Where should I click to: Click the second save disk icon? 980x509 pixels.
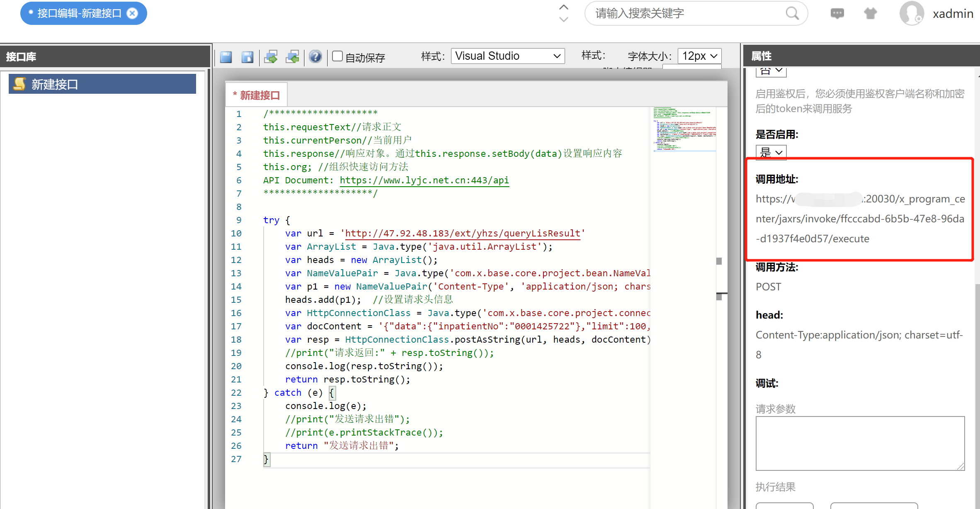pyautogui.click(x=247, y=57)
